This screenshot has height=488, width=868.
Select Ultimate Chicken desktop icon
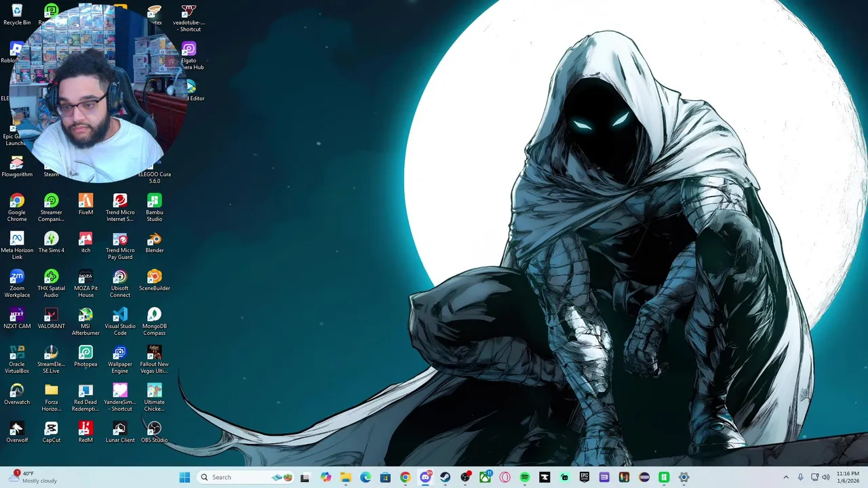pyautogui.click(x=155, y=397)
